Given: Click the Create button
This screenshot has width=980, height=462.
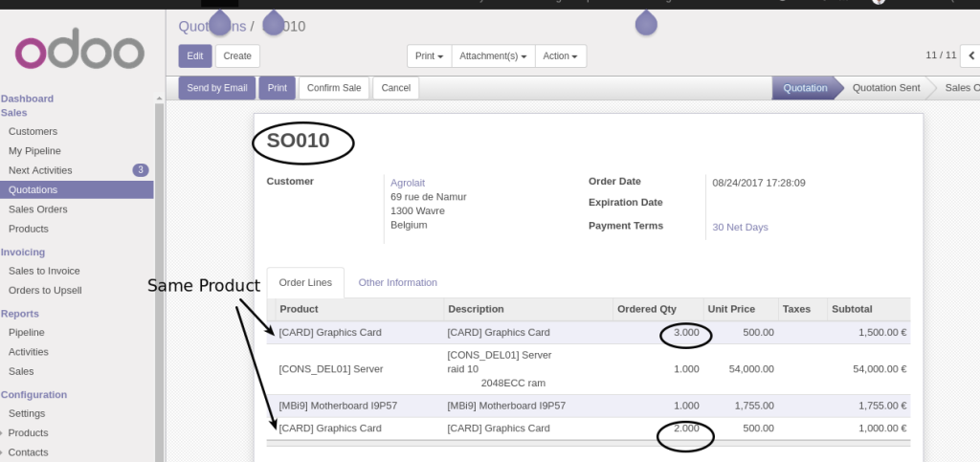Looking at the screenshot, I should coord(237,56).
